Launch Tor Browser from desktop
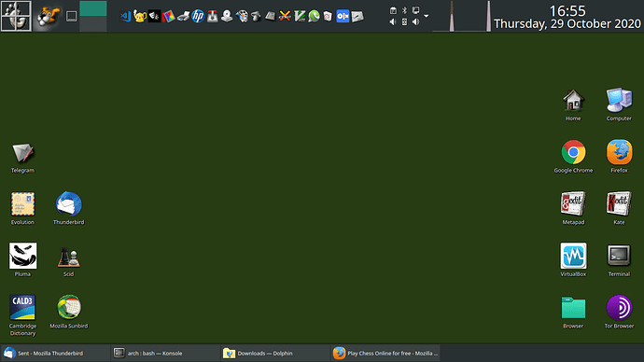Screen dimensions: 644x362 point(619,307)
